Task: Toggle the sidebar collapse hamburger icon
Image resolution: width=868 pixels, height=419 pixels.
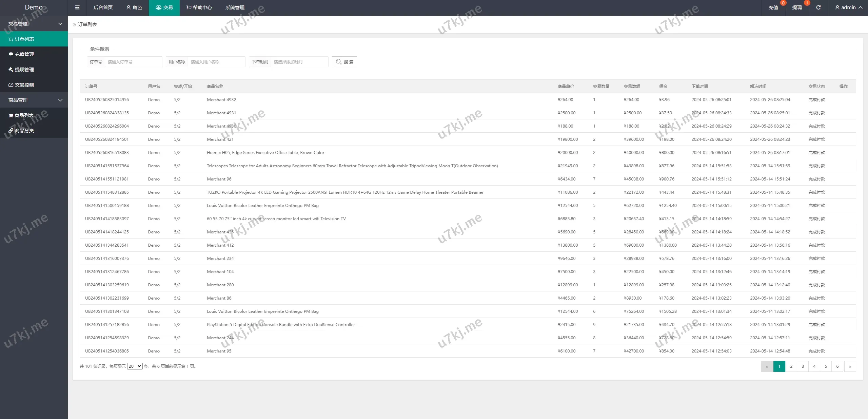Action: point(77,7)
